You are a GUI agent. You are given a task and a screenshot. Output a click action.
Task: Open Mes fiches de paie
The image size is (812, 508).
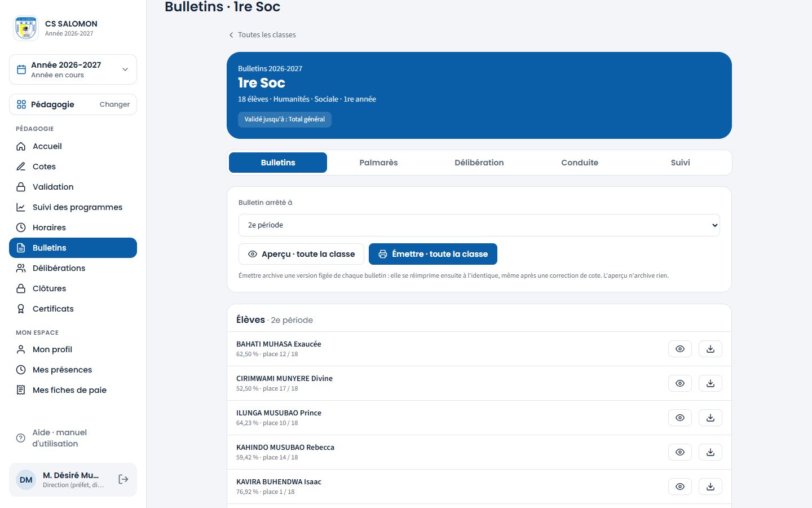(73, 390)
